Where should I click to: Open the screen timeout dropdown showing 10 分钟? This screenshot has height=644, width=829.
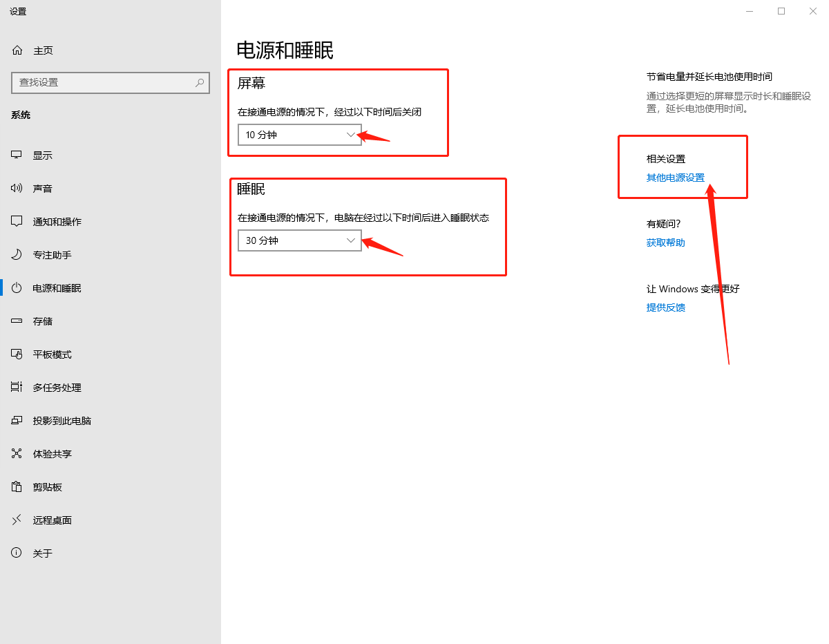[299, 135]
